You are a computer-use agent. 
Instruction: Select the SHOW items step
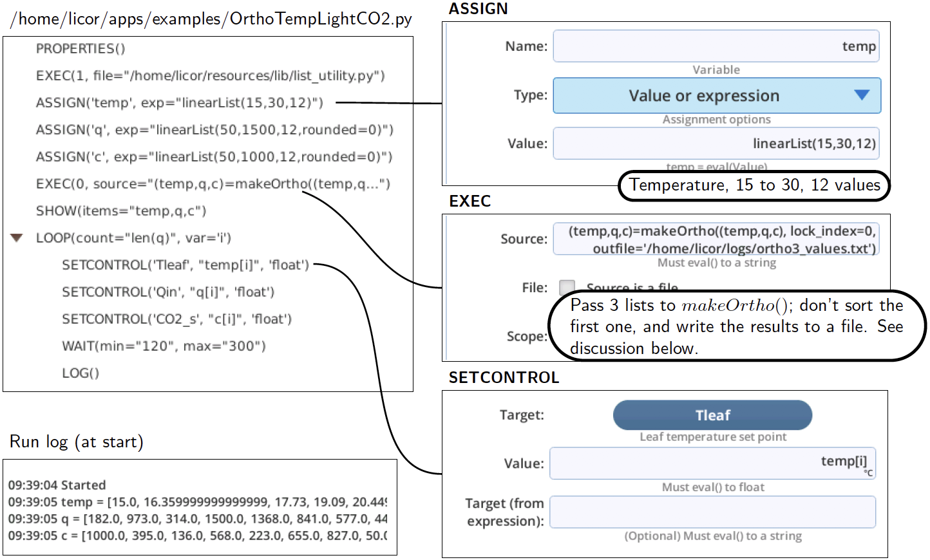click(121, 210)
